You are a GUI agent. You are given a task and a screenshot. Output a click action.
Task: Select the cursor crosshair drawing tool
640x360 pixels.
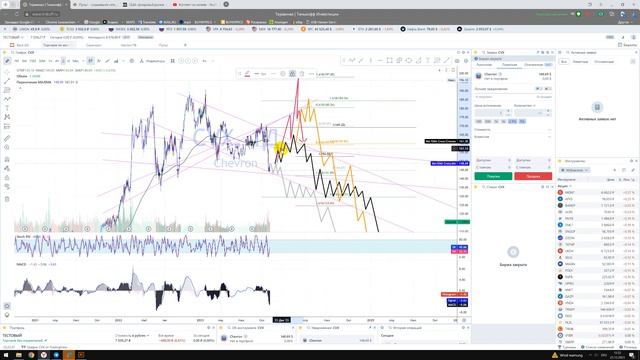[x=7, y=72]
